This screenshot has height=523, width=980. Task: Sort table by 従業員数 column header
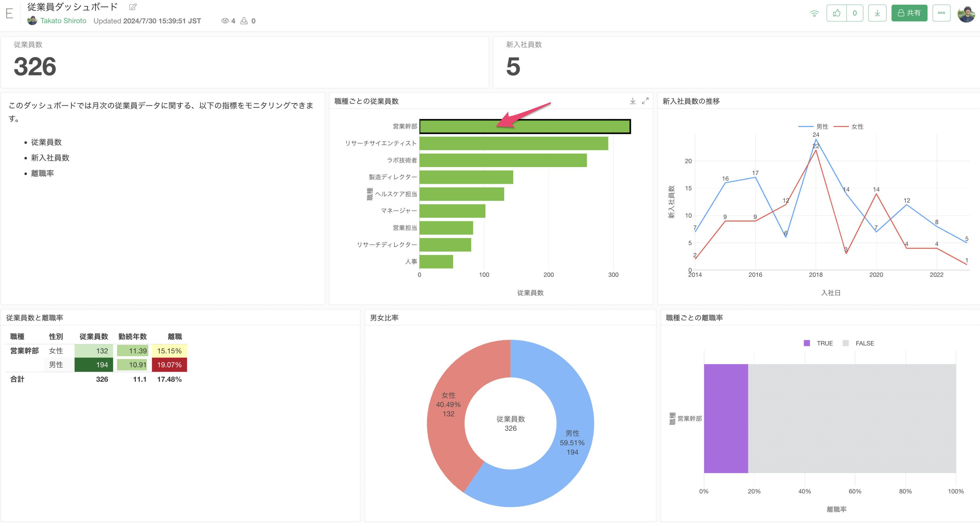93,337
